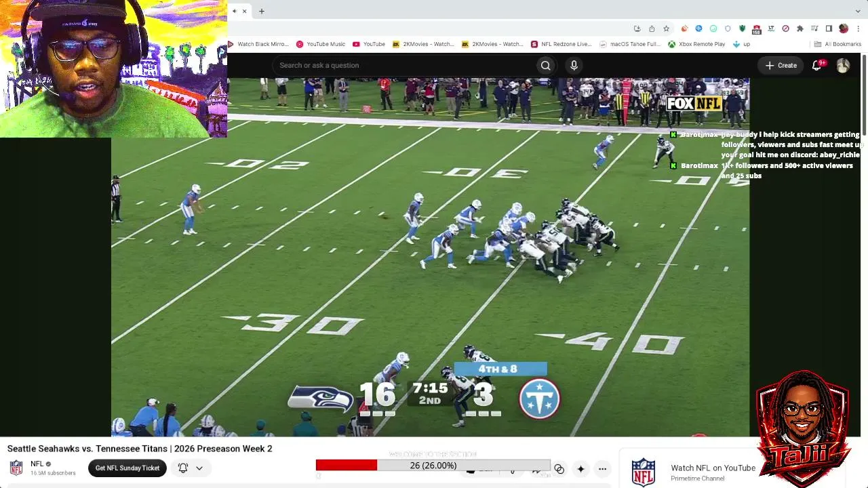This screenshot has width=868, height=488.
Task: Click the outlined shield extension icon
Action: coord(728,28)
